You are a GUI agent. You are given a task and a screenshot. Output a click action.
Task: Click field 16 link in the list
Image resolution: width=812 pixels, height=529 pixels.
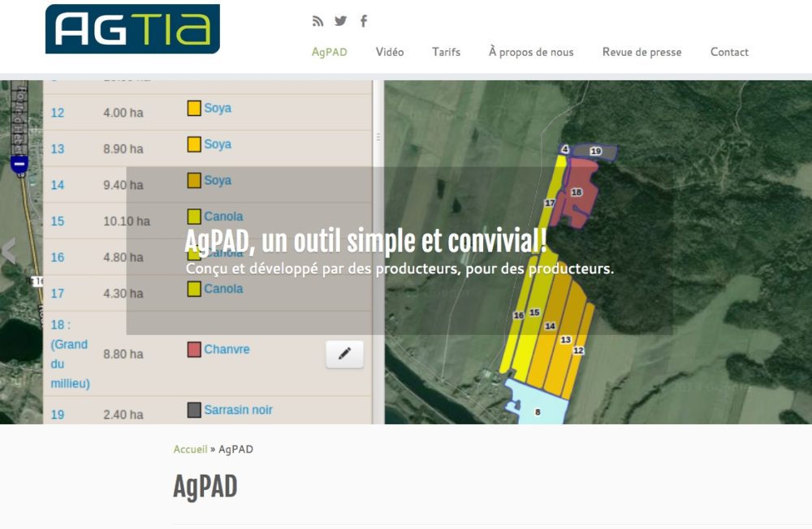click(58, 258)
